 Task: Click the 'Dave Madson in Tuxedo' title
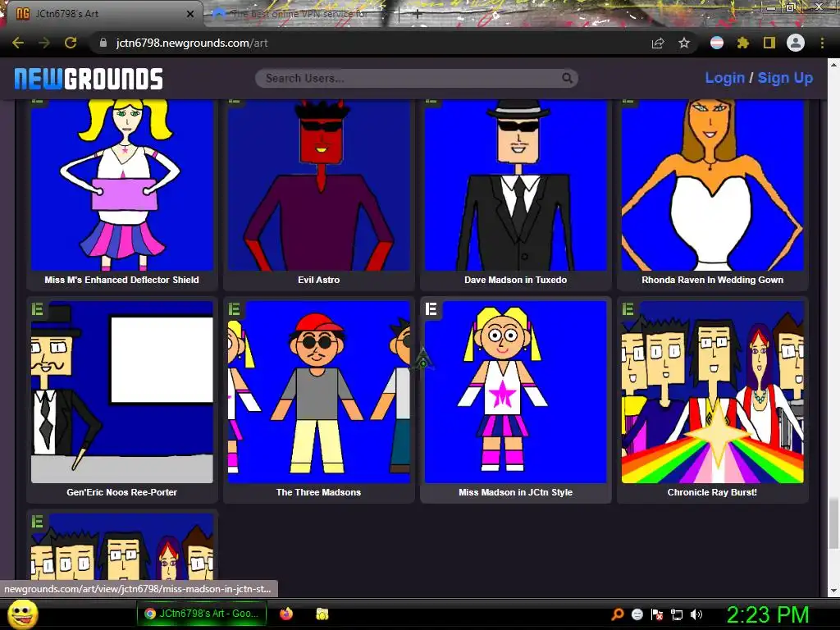[515, 280]
